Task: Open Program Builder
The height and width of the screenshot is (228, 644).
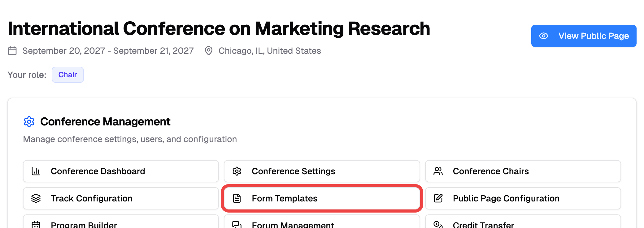Action: pos(121,224)
